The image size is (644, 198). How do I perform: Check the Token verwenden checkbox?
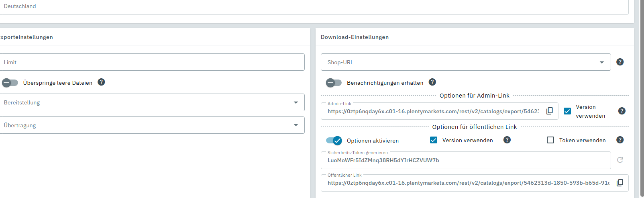(550, 140)
